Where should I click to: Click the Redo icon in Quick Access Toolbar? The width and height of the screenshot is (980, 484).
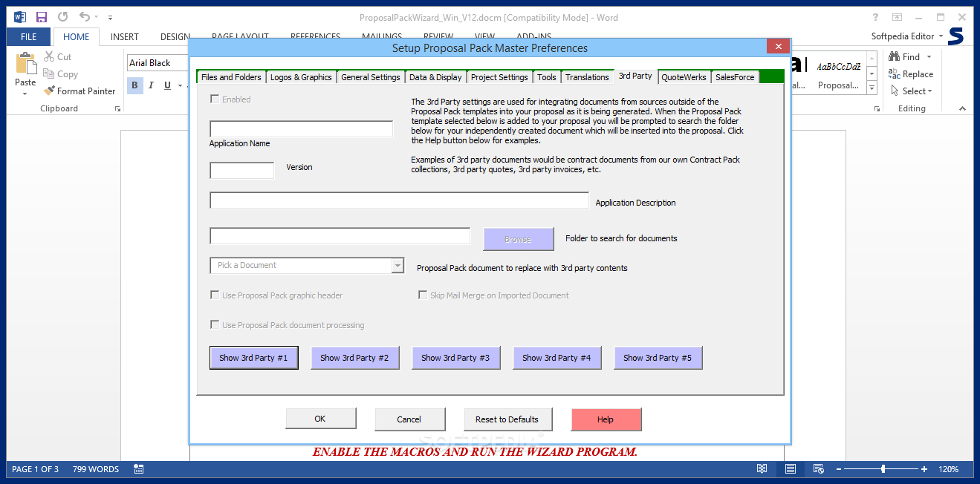[x=62, y=16]
